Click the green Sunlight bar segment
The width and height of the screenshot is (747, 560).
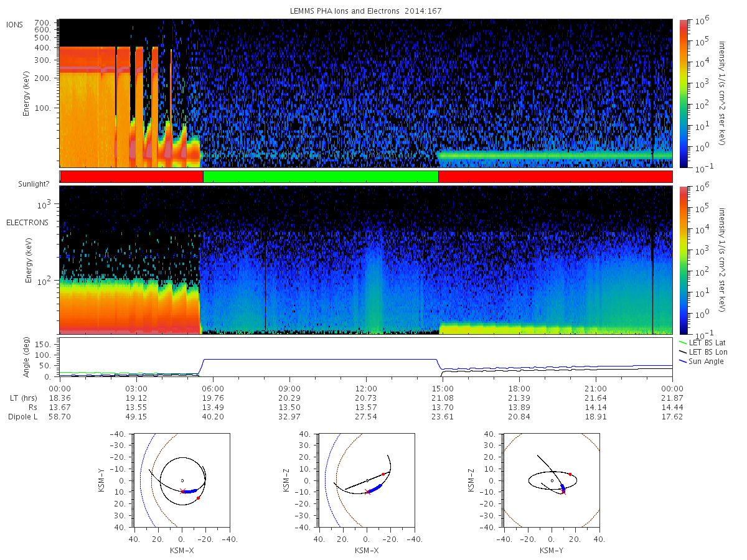[x=321, y=177]
